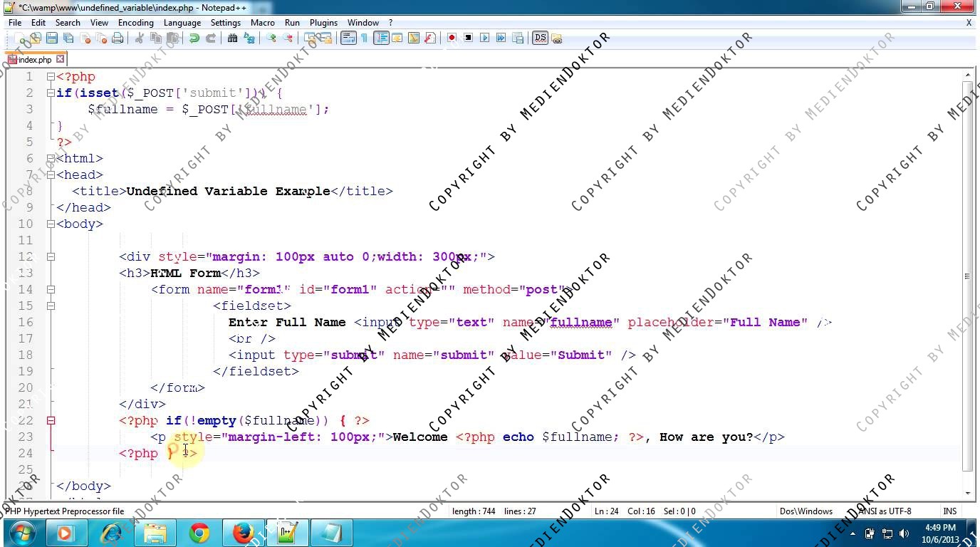Click the Zoom In toolbar icon
This screenshot has width=980, height=547.
271,38
